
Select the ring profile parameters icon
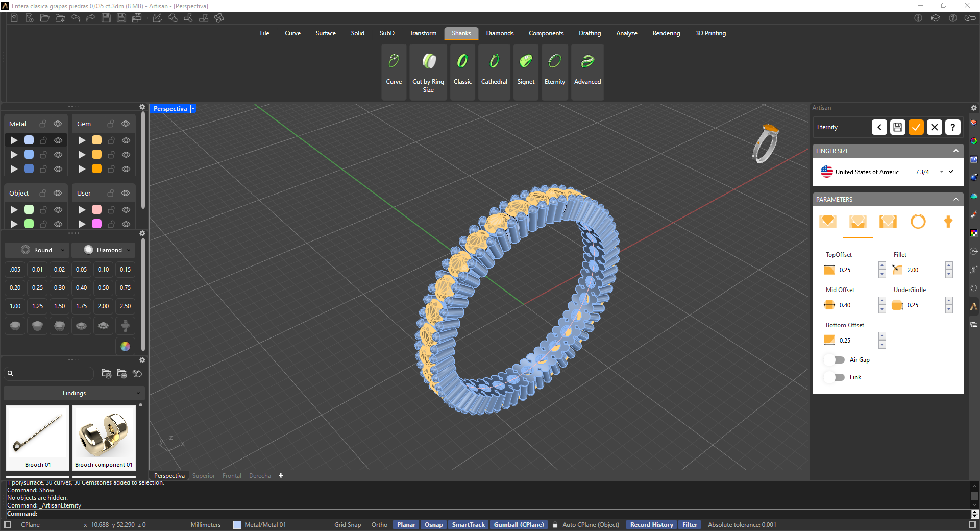point(918,222)
